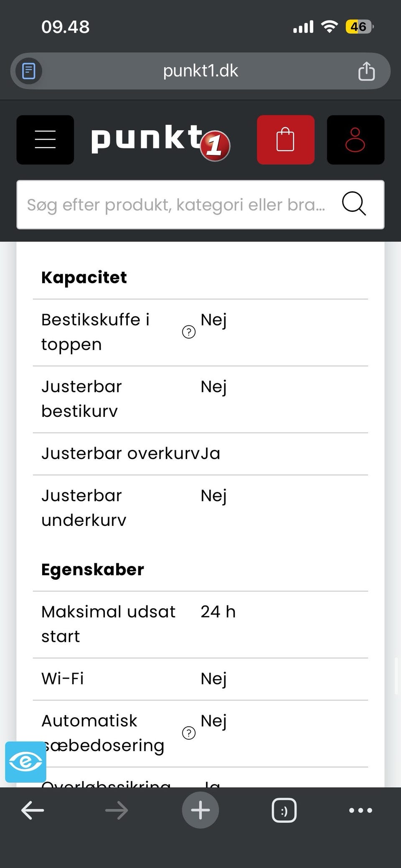Tap the Egenskaber section heading

(93, 570)
